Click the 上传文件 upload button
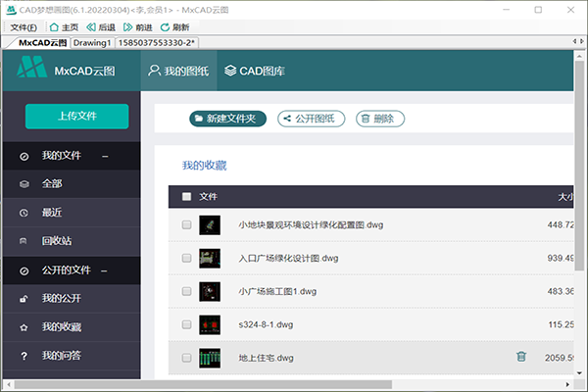The height and width of the screenshot is (392, 588). click(76, 116)
